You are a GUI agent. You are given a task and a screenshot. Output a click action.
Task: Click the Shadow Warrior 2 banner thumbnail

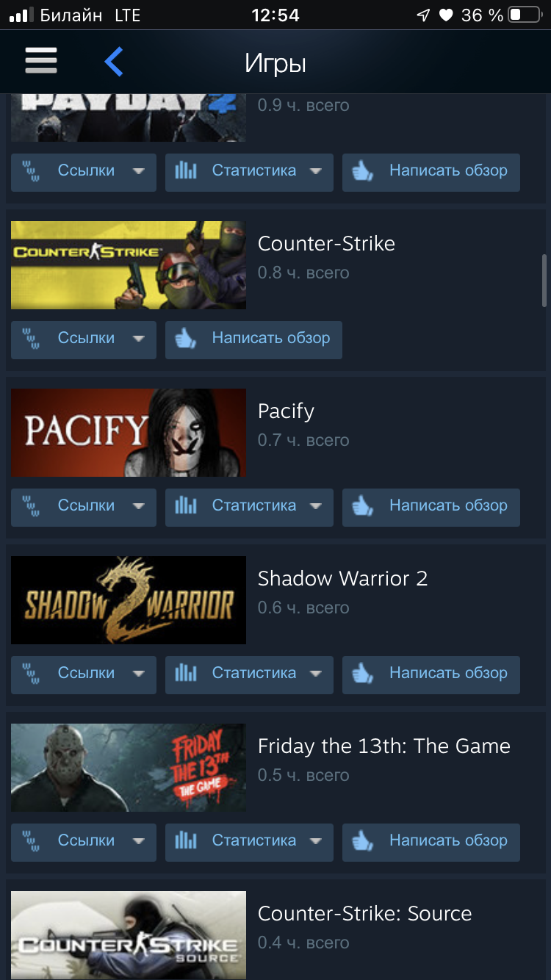coord(129,600)
